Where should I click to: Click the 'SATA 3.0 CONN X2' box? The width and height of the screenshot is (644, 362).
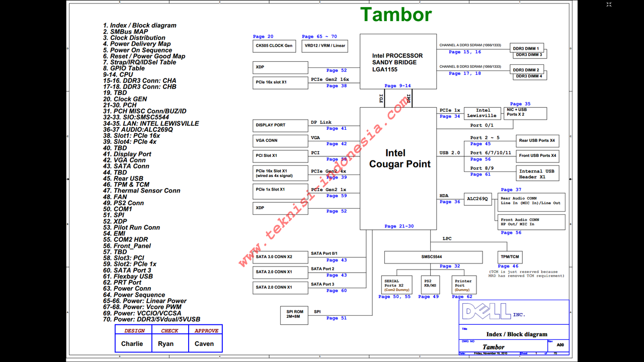(280, 257)
